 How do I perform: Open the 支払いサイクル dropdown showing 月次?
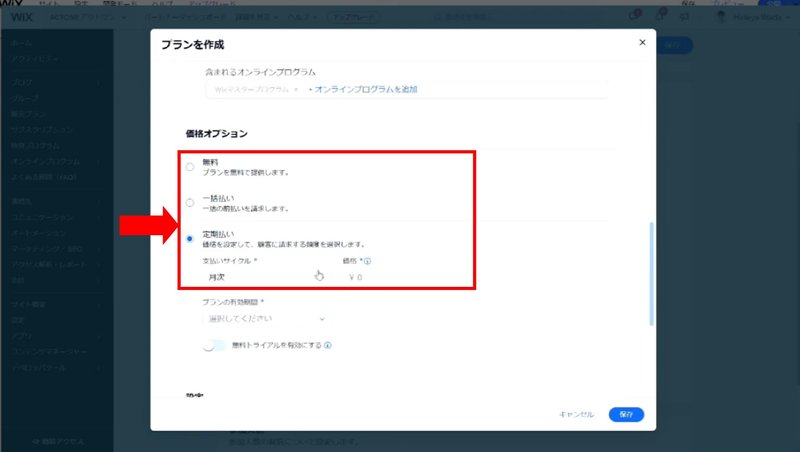coord(264,277)
